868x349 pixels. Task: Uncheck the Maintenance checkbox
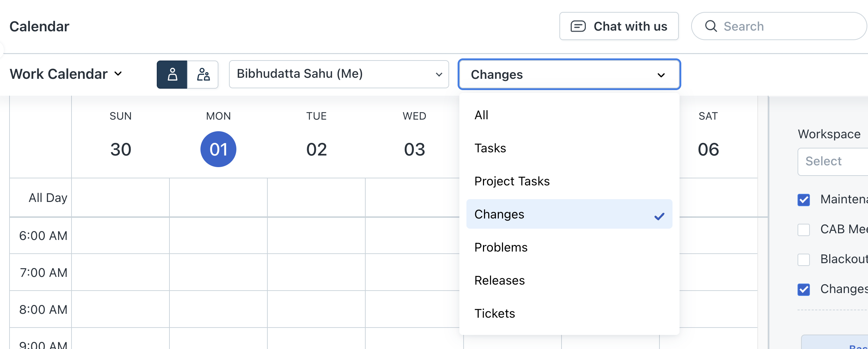coord(804,200)
